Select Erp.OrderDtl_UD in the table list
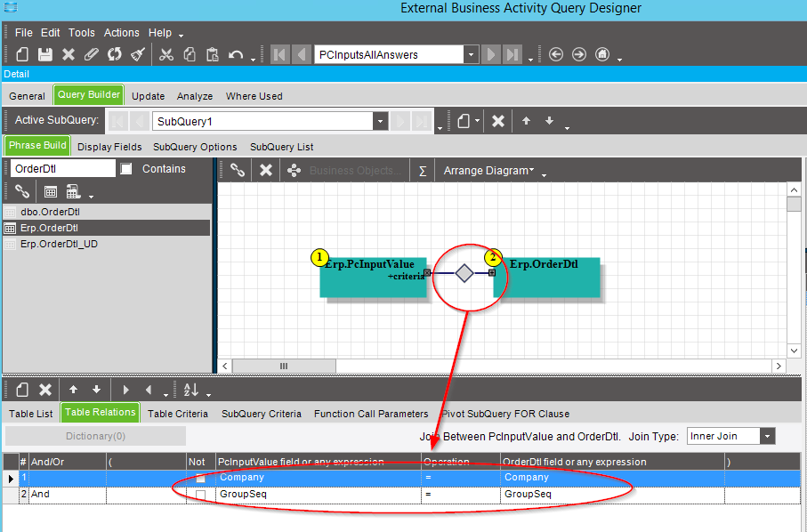The height and width of the screenshot is (532, 807). click(59, 244)
